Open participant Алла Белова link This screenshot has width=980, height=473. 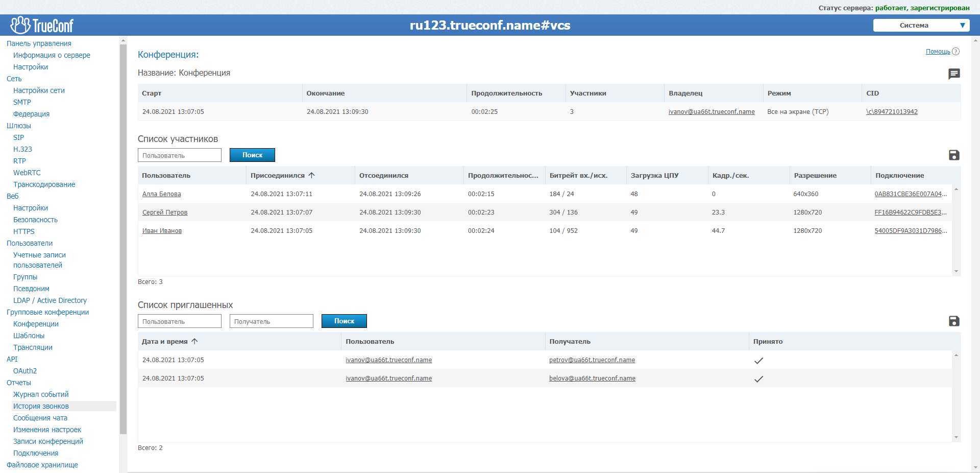[x=161, y=194]
